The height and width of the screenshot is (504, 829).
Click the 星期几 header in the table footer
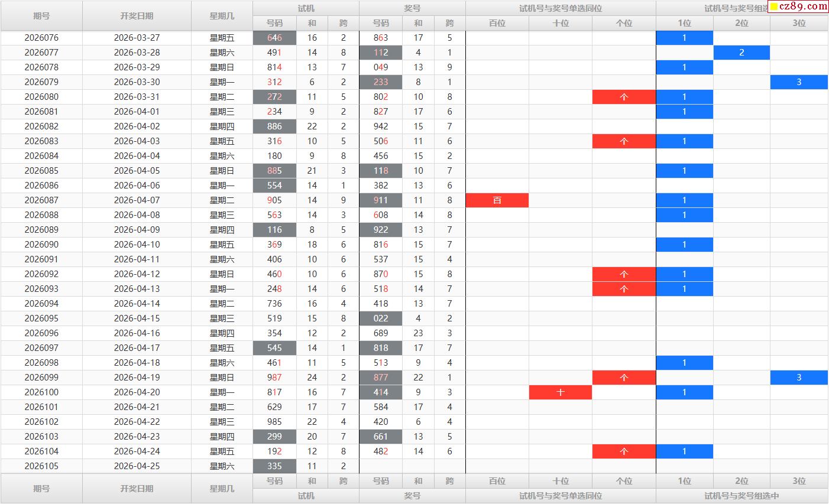[x=222, y=489]
